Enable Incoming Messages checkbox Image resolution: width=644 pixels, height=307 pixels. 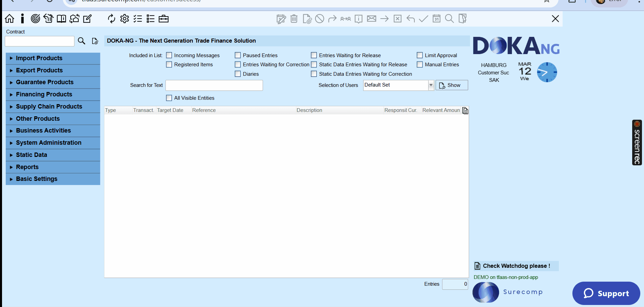[169, 55]
